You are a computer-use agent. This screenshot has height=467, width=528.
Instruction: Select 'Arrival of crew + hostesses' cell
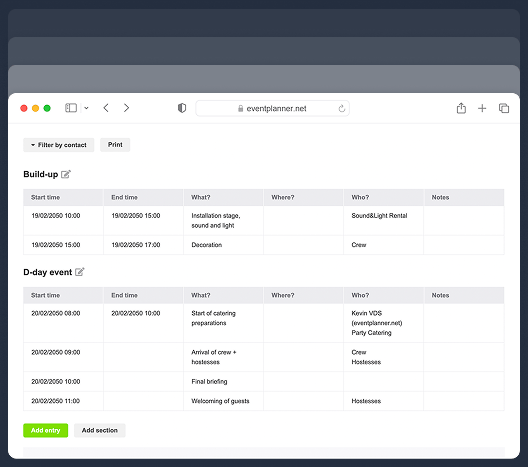pyautogui.click(x=224, y=357)
